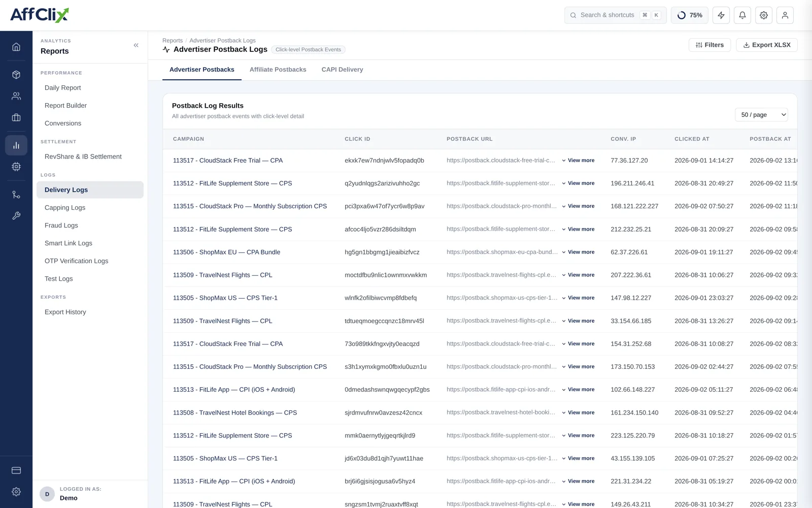This screenshot has width=812, height=508.
Task: Click the CAMPAIGN column header
Action: pyautogui.click(x=188, y=139)
